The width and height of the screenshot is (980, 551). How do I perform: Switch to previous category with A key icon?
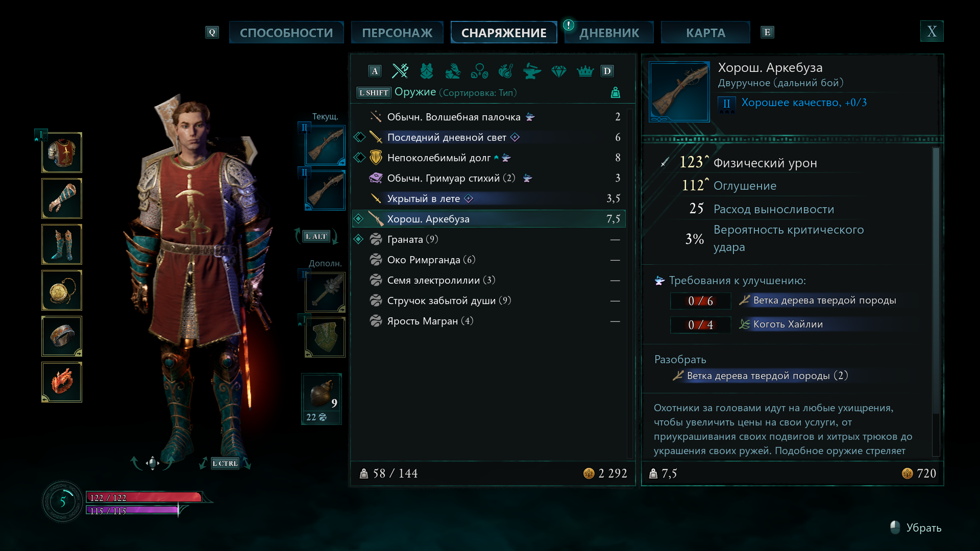pos(375,71)
